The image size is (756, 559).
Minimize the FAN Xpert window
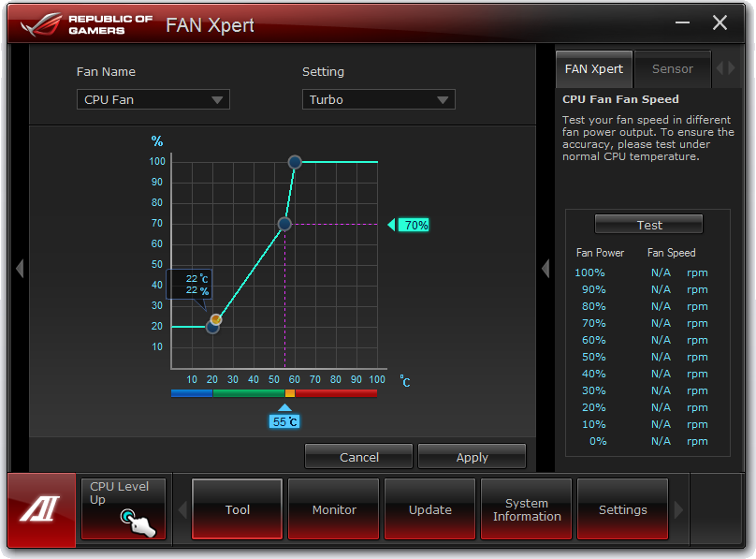point(682,22)
